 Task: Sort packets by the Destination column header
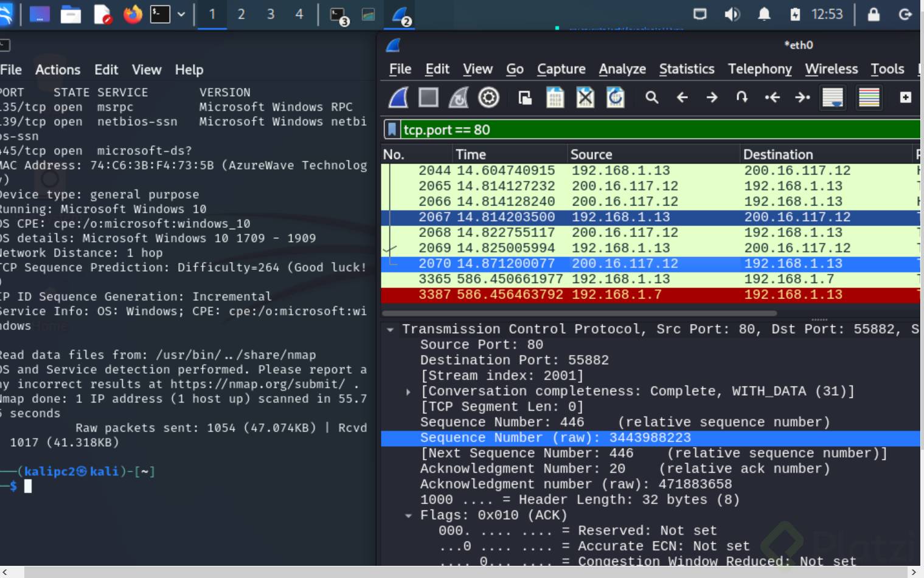tap(827, 154)
